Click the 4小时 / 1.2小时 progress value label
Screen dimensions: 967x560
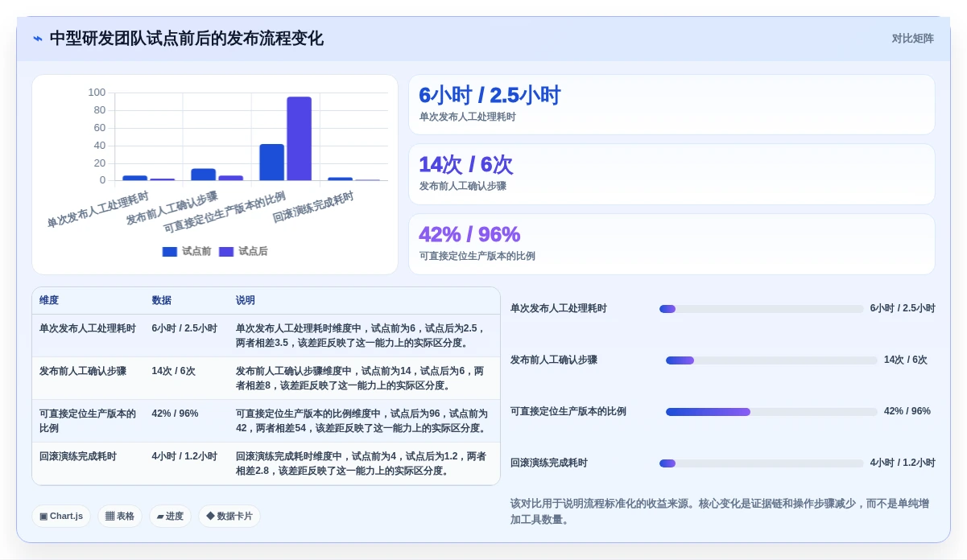(903, 463)
